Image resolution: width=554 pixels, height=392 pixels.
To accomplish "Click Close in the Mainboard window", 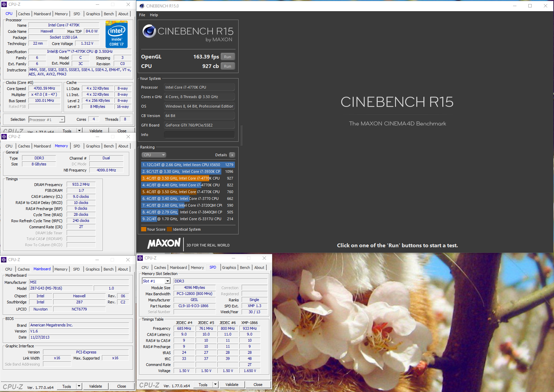I will 122,386.
